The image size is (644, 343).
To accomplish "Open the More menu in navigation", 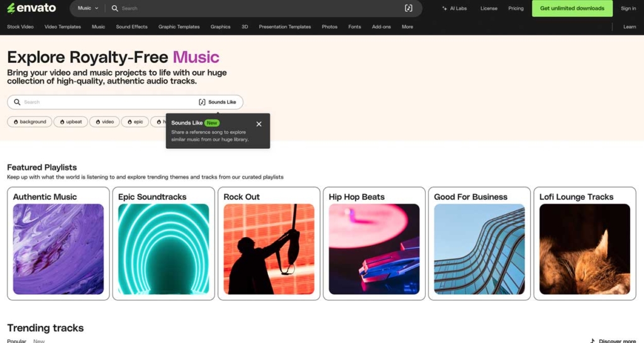I will pos(408,27).
